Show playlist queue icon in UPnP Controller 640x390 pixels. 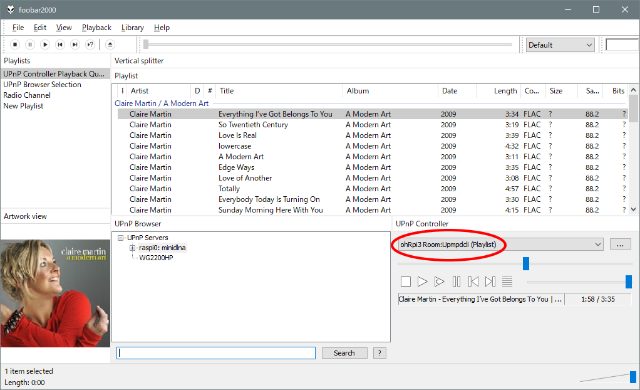coord(507,281)
